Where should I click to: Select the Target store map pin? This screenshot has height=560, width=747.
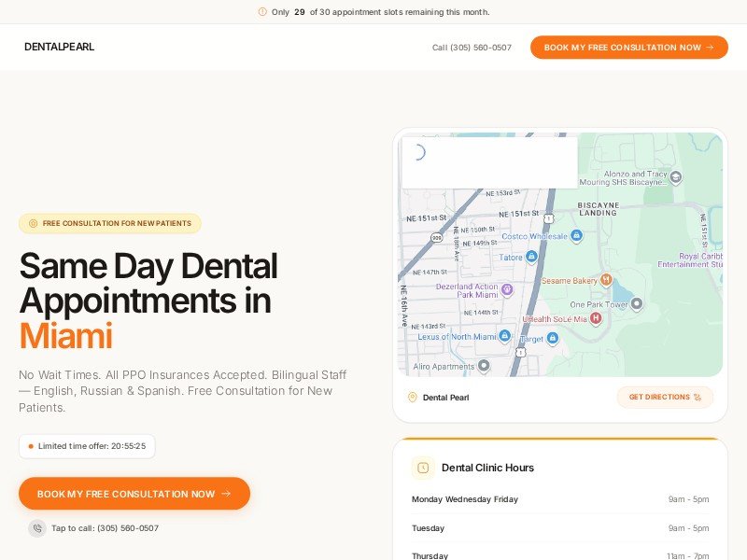(552, 339)
